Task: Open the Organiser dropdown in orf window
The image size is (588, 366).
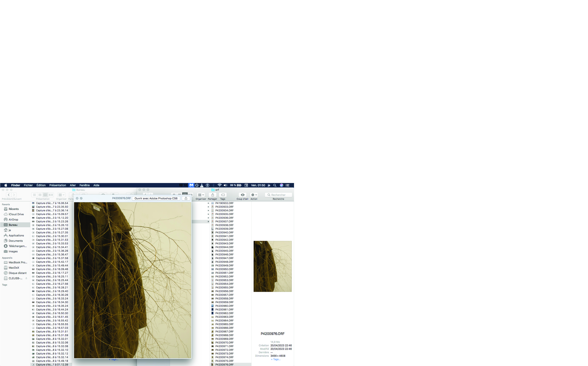Action: click(x=201, y=195)
